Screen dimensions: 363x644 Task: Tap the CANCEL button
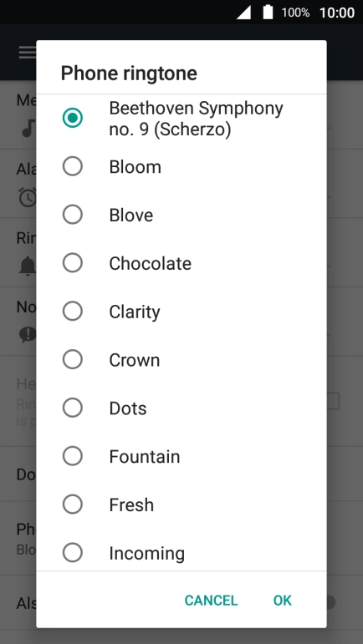[211, 601]
